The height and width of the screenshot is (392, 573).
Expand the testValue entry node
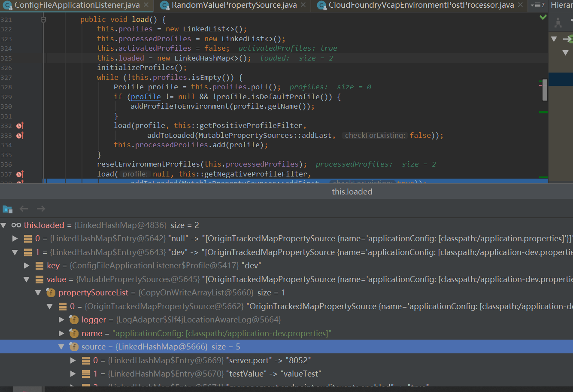(x=73, y=374)
